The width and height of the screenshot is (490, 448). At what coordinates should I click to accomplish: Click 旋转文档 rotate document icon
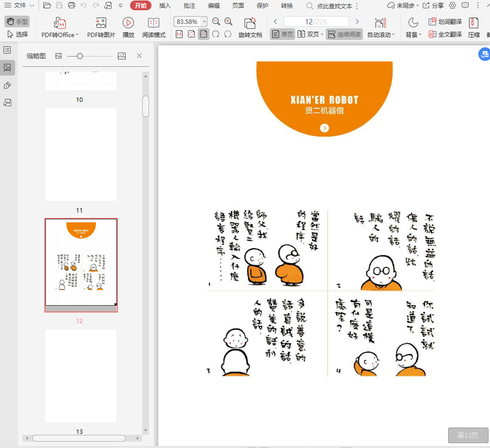[250, 23]
